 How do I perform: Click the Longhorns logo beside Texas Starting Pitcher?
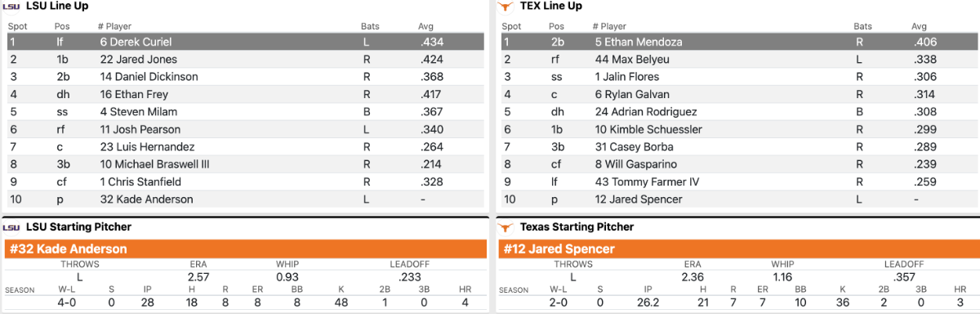(507, 227)
